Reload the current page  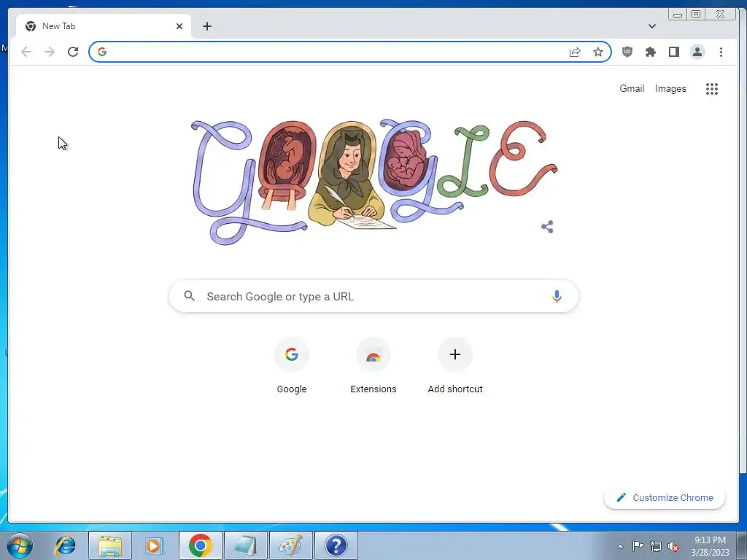[73, 52]
